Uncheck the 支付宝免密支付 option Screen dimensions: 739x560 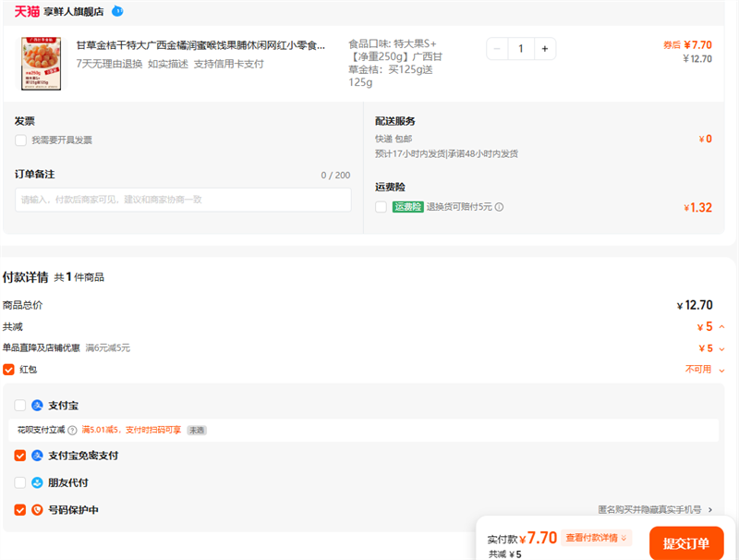tap(20, 456)
